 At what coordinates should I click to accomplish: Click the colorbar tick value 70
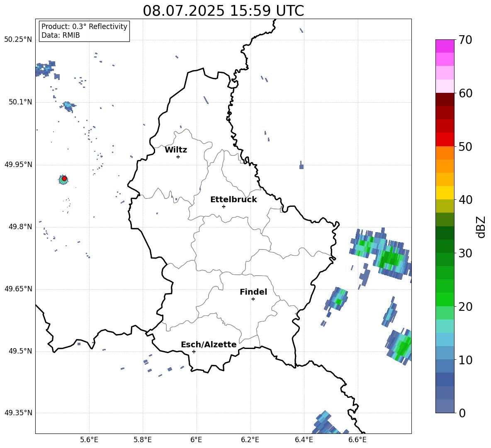coord(465,40)
